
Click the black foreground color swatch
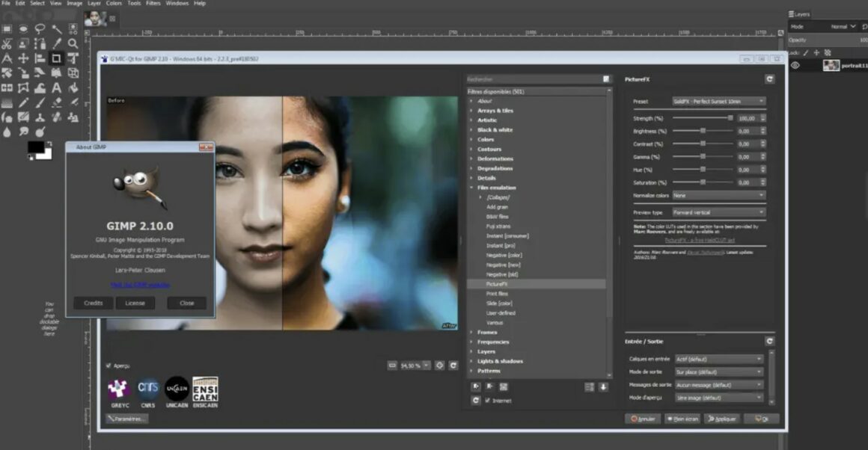(x=36, y=147)
